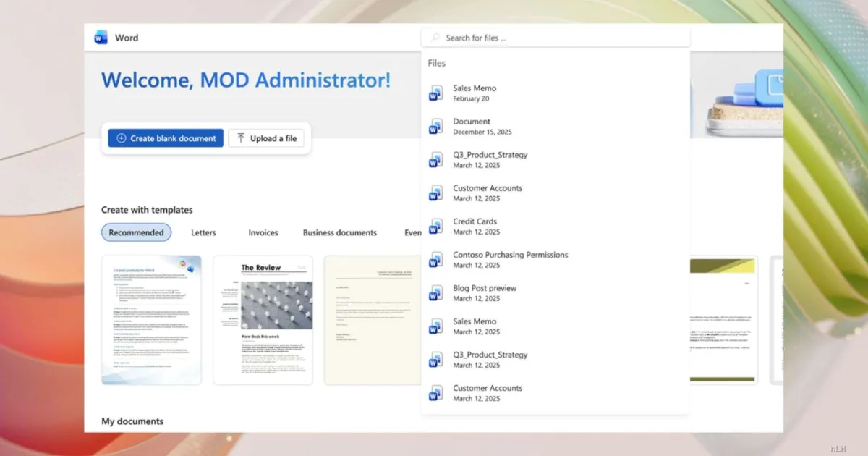Open the bottom Customer Accounts file in list

coord(488,392)
